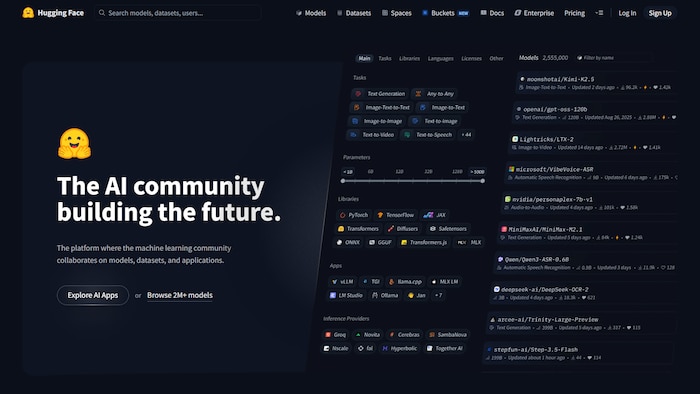Open the Datasets nav link
The image size is (700, 394).
[x=354, y=13]
